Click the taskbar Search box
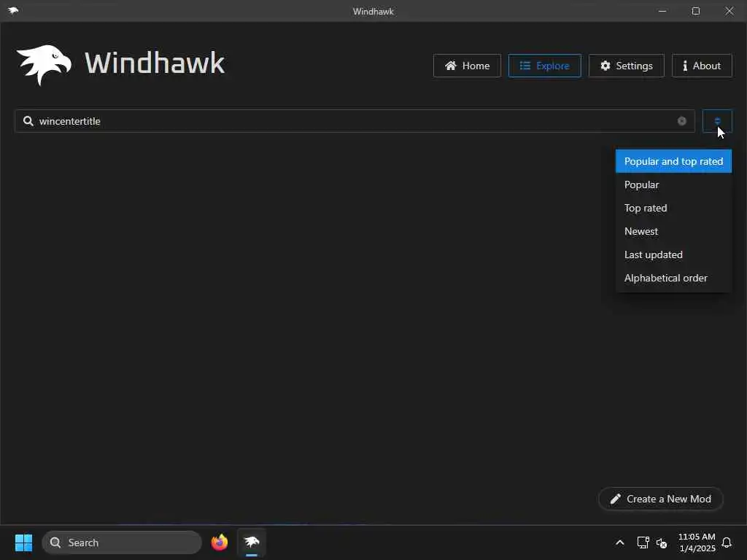Screen dimensions: 747x560 [x=122, y=542]
